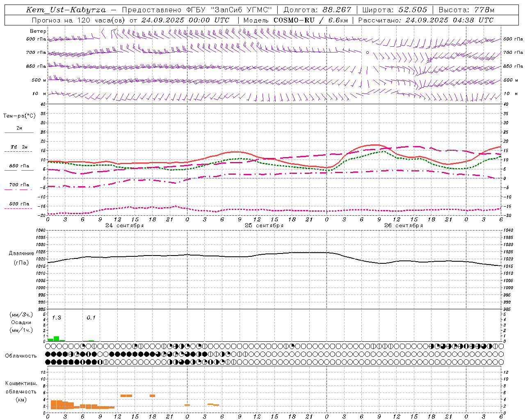
Task: Click the Давление pressure panel label
Action: (21, 253)
